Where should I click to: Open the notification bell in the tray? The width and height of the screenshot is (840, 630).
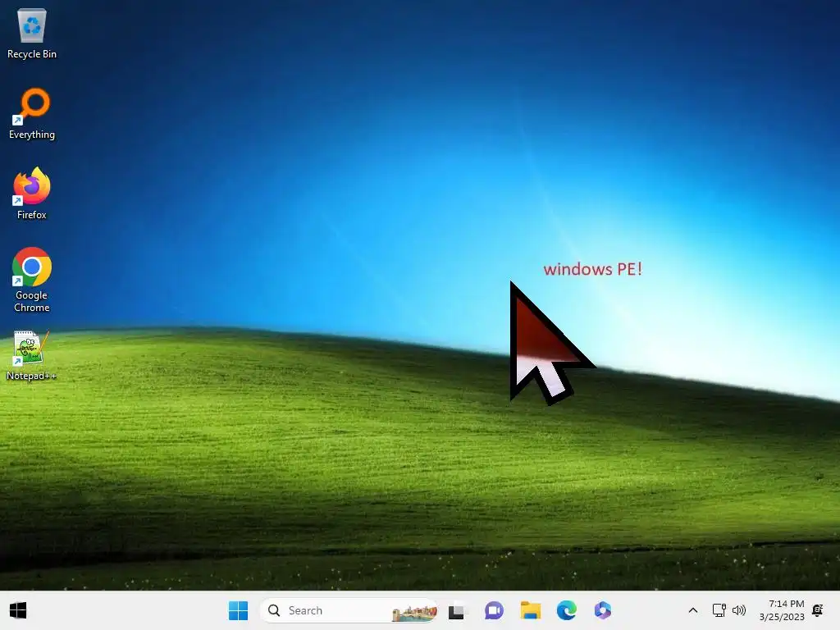tap(818, 610)
